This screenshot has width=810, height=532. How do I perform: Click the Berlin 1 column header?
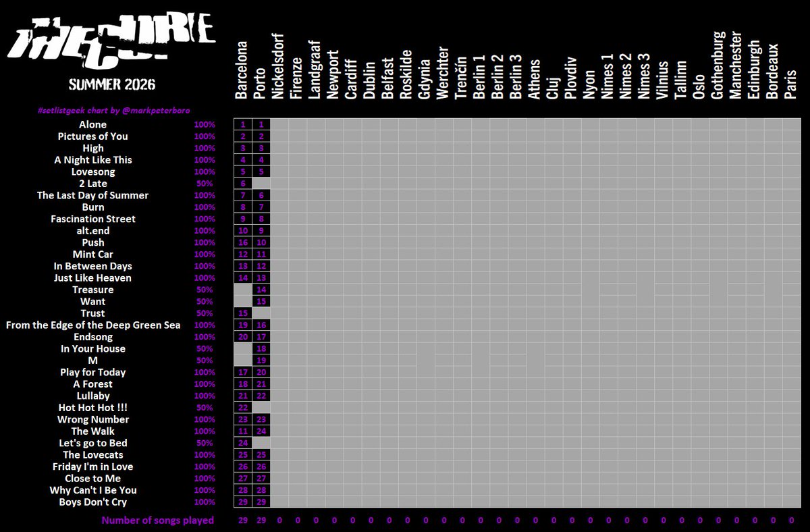tap(479, 77)
